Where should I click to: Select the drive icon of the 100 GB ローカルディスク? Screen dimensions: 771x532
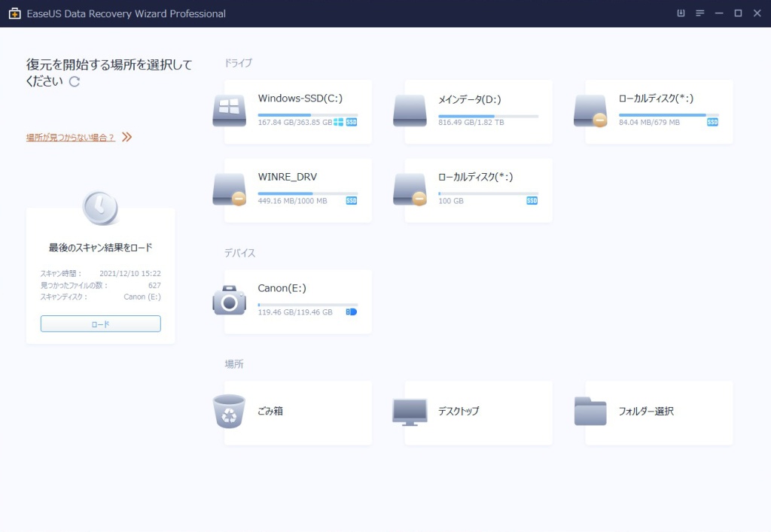point(410,190)
